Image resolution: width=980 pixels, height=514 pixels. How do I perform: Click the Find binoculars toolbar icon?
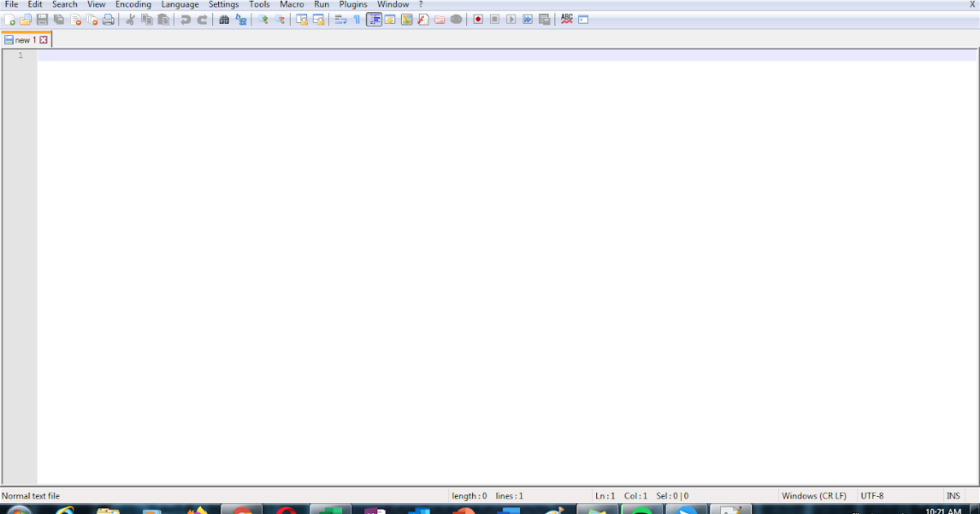point(224,19)
